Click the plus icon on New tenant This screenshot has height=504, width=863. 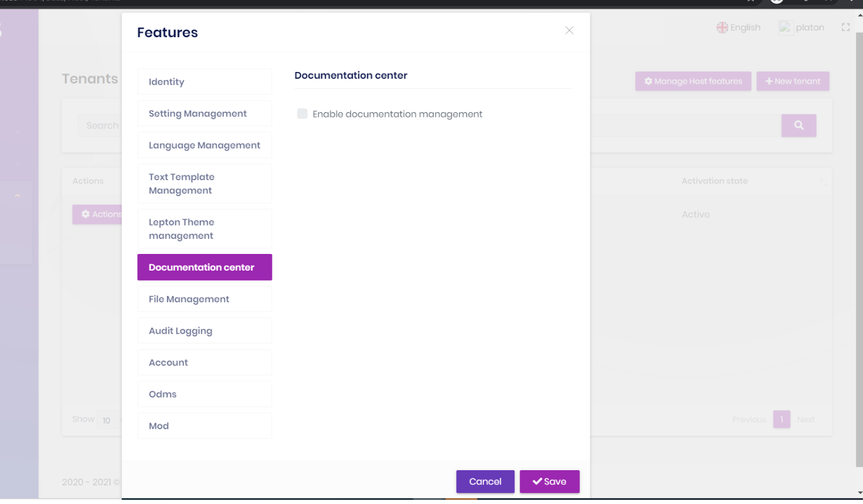pos(769,81)
